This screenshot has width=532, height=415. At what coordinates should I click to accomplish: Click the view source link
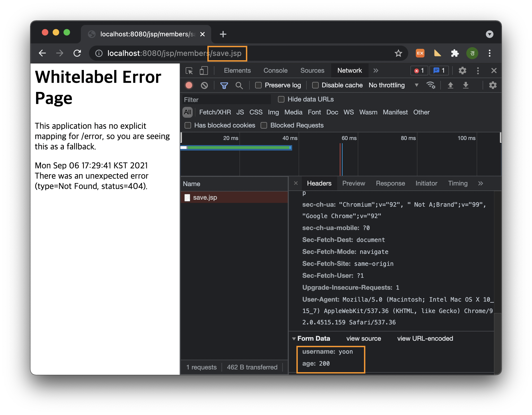[363, 339]
